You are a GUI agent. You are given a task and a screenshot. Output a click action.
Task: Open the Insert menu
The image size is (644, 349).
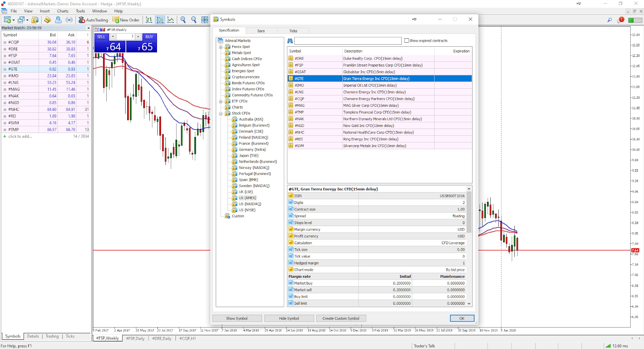coord(45,11)
